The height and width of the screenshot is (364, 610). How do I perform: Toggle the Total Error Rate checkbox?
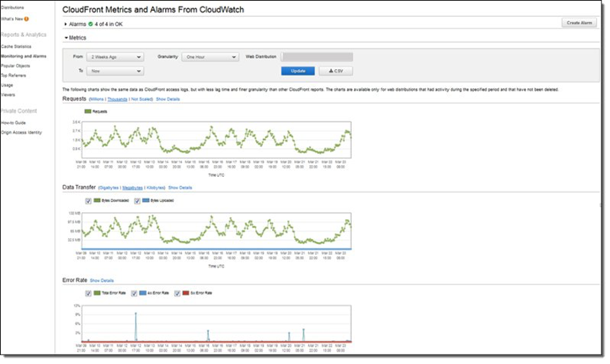88,293
